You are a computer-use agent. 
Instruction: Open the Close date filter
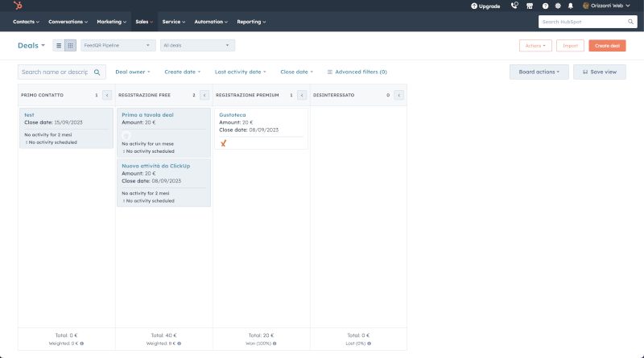296,72
